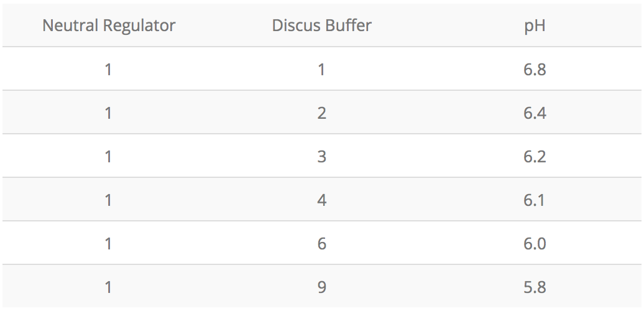The height and width of the screenshot is (311, 644).
Task: Click Discus Buffer value 4
Action: [321, 200]
